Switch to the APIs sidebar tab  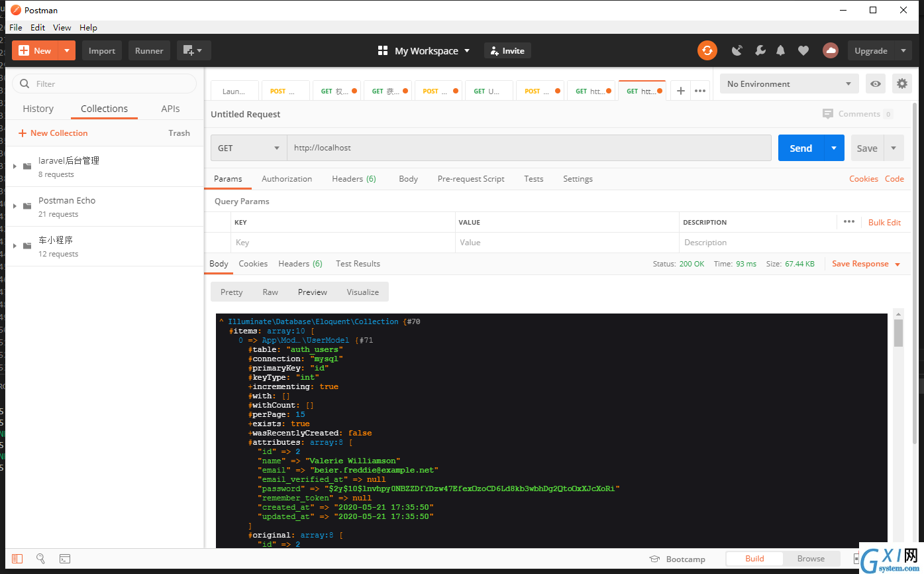170,109
